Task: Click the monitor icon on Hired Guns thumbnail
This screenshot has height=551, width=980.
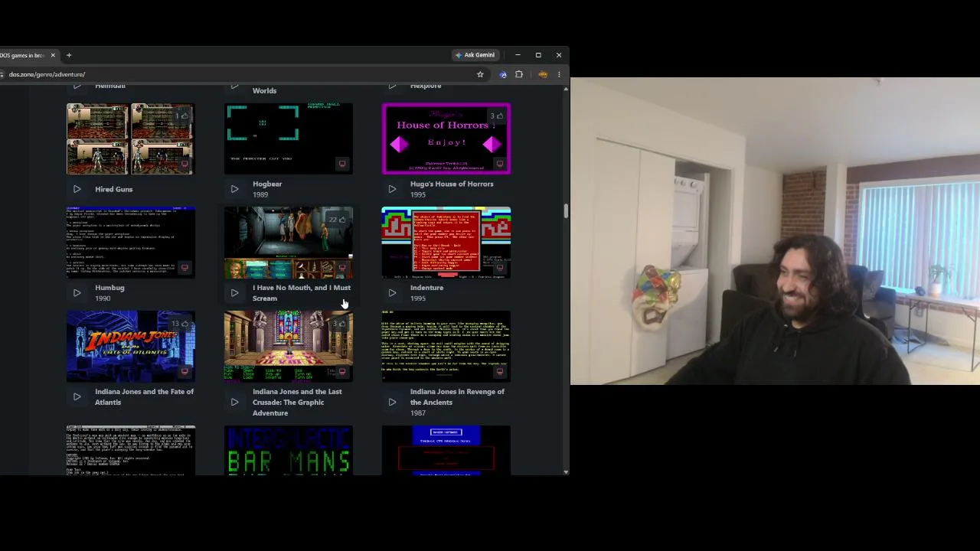Action: pos(185,164)
